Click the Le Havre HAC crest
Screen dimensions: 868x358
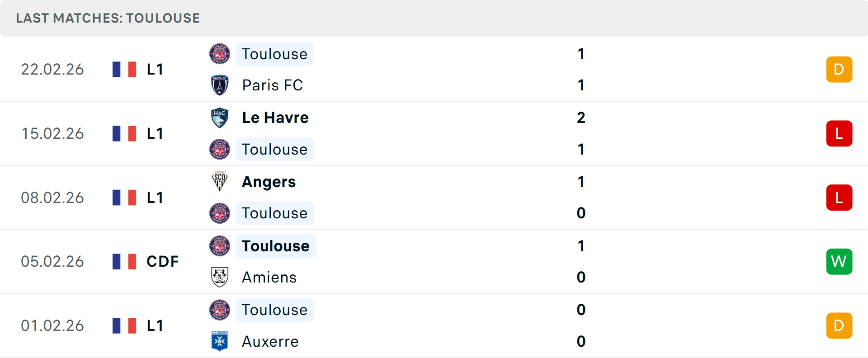click(x=220, y=118)
